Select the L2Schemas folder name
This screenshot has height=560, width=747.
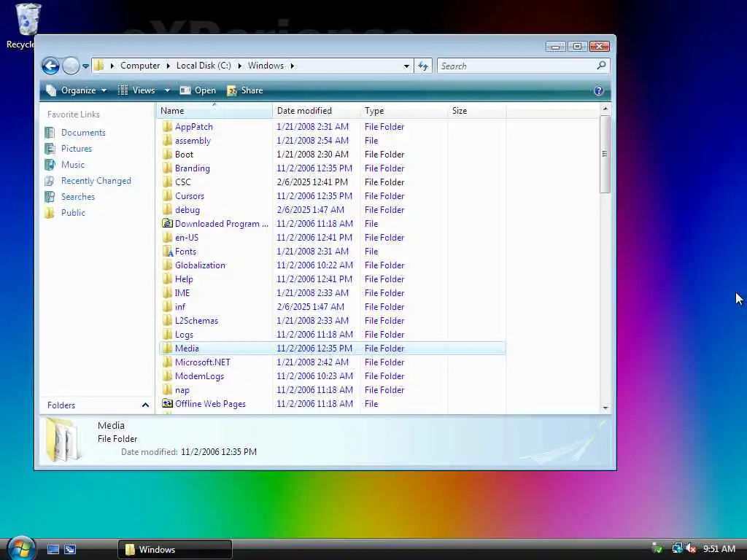point(196,321)
